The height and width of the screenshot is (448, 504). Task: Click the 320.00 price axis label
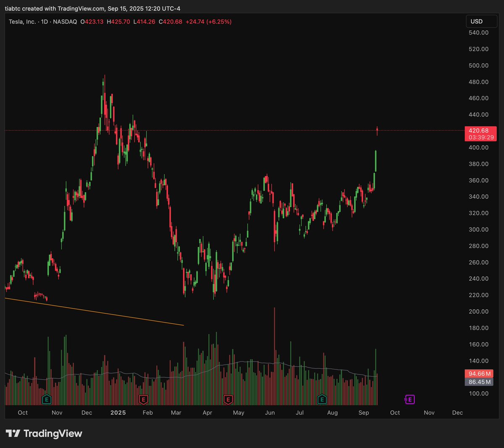coord(479,213)
